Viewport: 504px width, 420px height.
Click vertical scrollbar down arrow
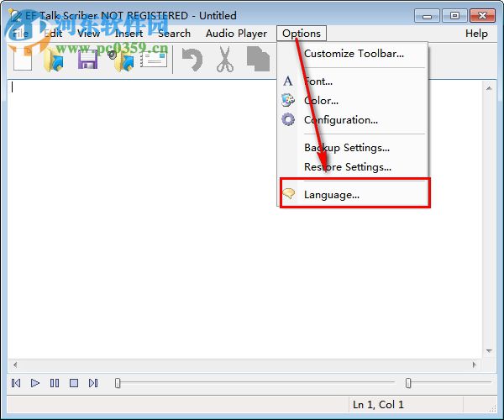489,351
